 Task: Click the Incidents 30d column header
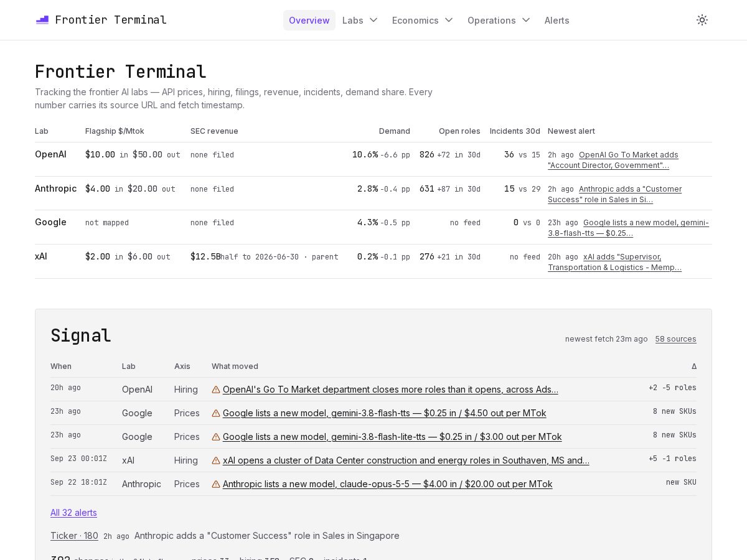[515, 131]
